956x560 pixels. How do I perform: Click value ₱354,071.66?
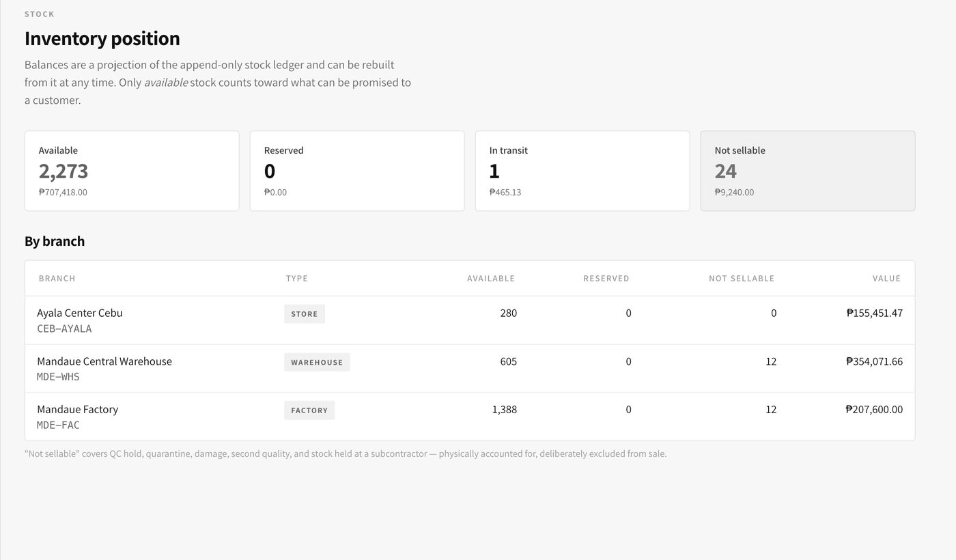pos(875,361)
